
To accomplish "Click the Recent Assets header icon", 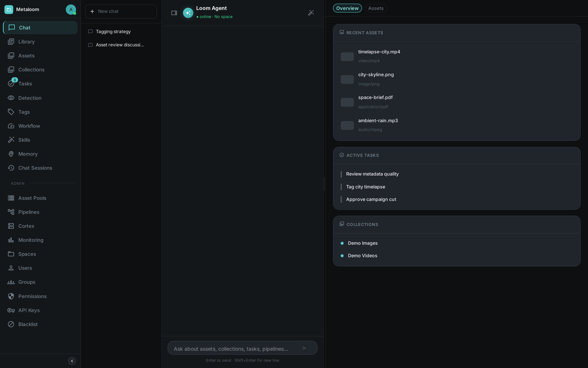I will pyautogui.click(x=342, y=32).
